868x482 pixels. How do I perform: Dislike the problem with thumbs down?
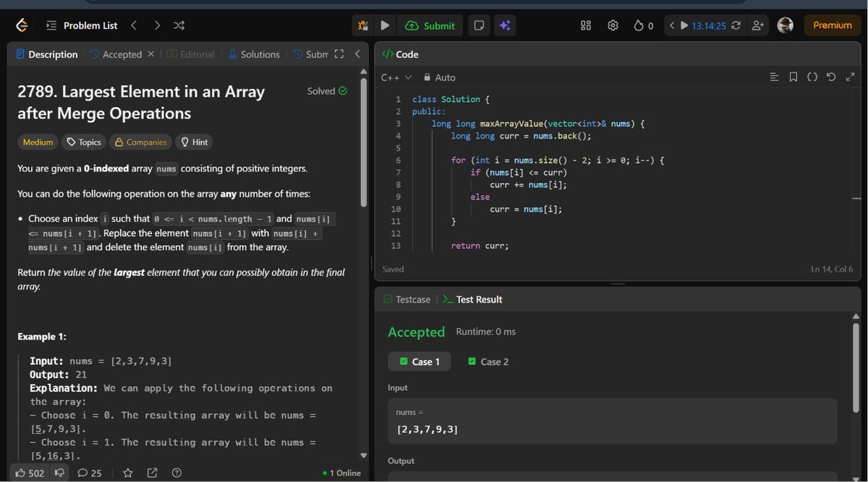tap(61, 473)
